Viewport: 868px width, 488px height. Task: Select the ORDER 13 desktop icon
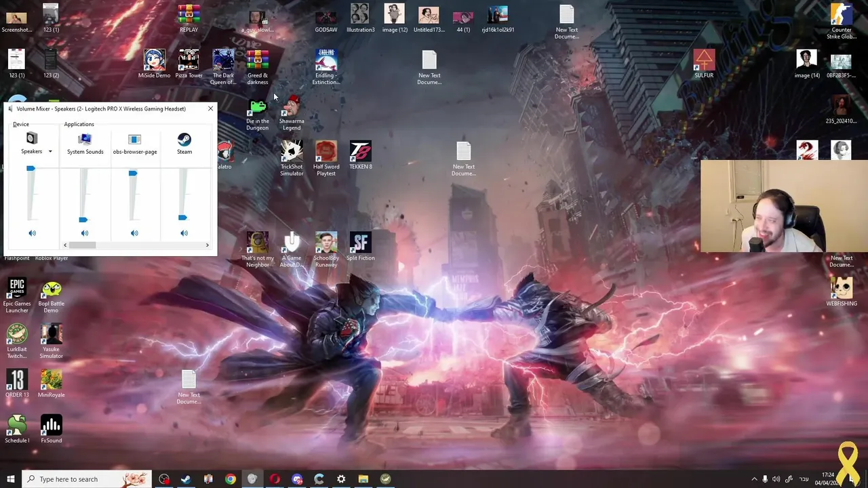(x=17, y=383)
